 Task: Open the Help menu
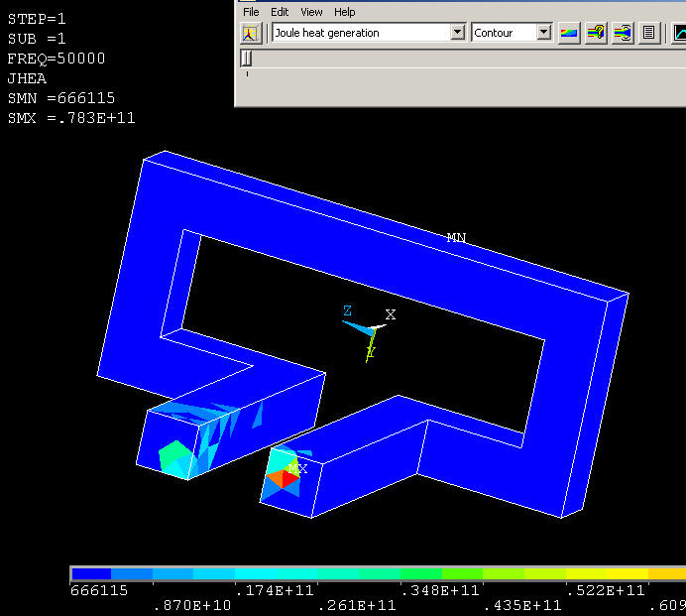(x=344, y=12)
